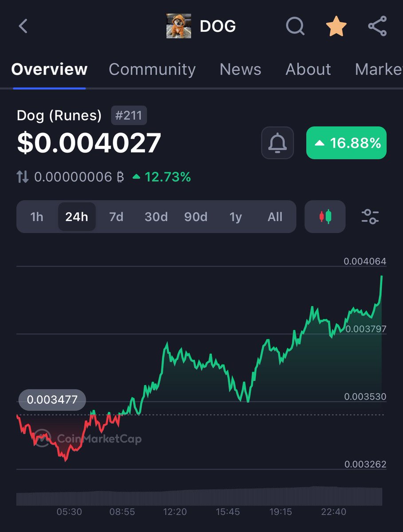403x532 pixels.
Task: Tap the latest price peak on chart line
Action: click(x=381, y=277)
